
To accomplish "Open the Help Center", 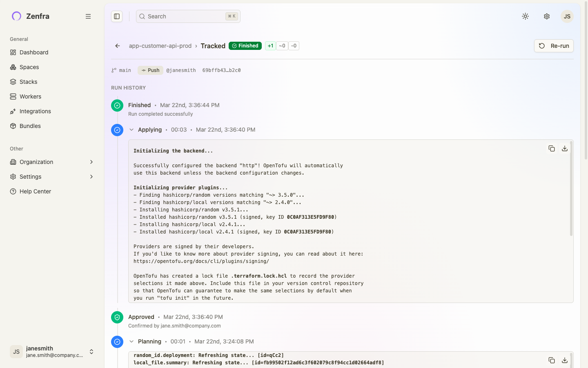I will pos(34,191).
